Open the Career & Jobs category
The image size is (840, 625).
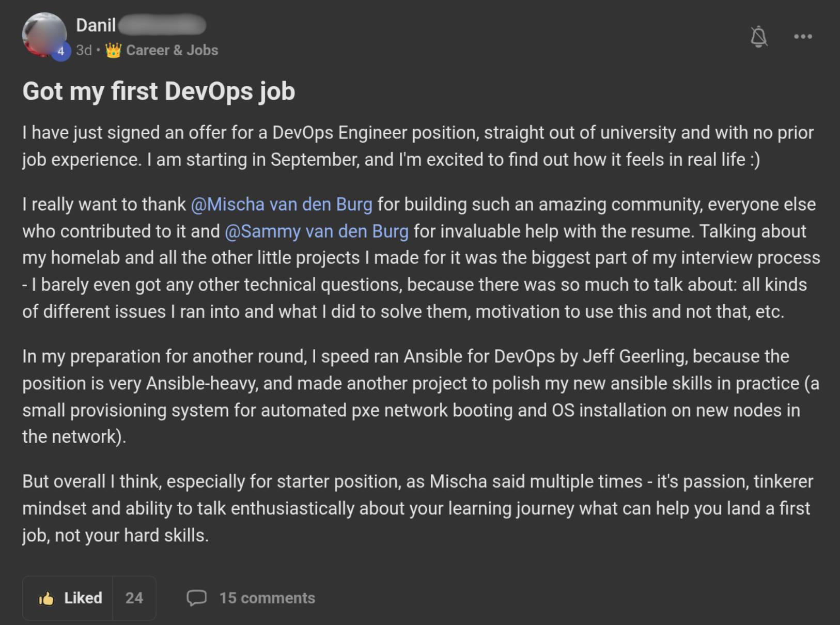click(172, 50)
